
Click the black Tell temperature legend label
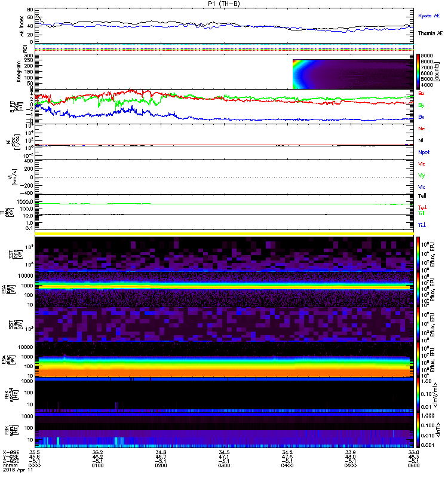(x=422, y=196)
